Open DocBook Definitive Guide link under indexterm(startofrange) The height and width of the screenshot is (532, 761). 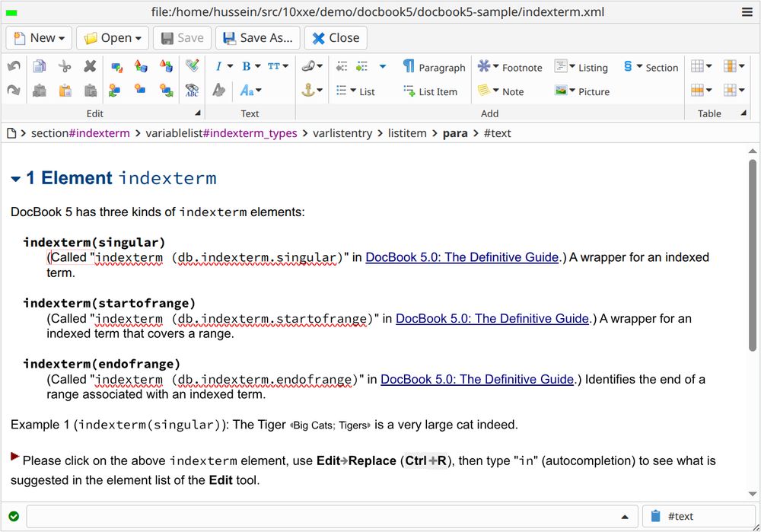point(492,318)
